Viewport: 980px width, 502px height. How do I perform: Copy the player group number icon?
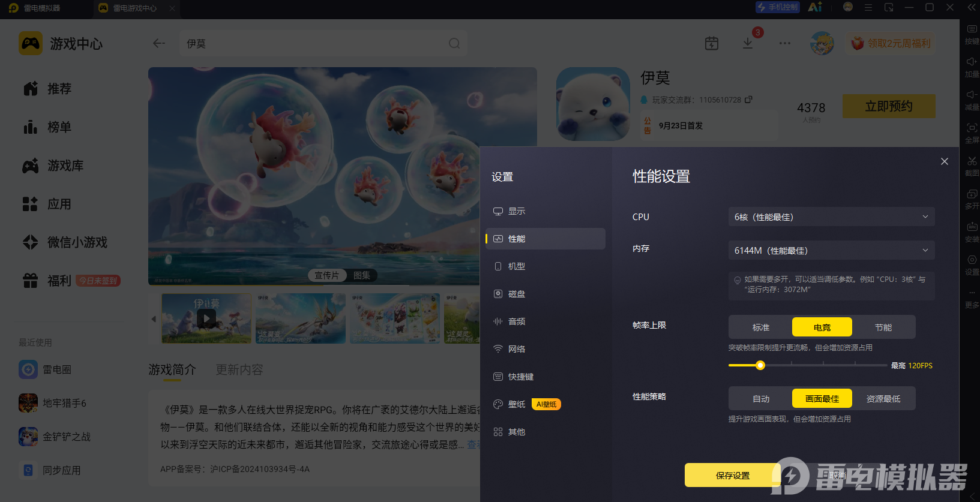pyautogui.click(x=748, y=100)
